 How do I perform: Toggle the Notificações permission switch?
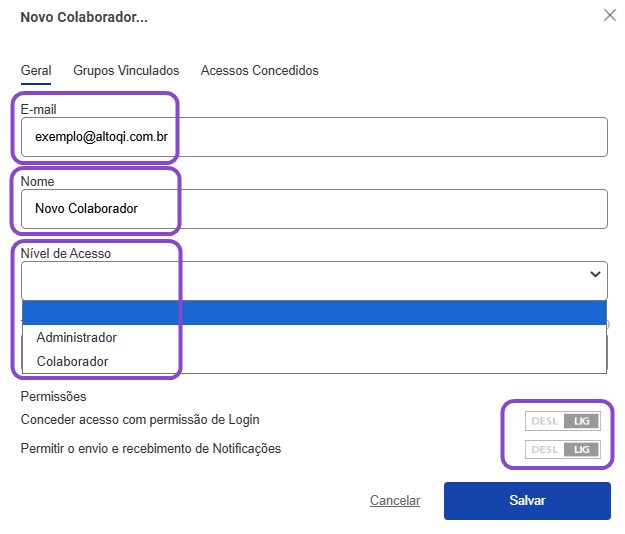pyautogui.click(x=562, y=450)
